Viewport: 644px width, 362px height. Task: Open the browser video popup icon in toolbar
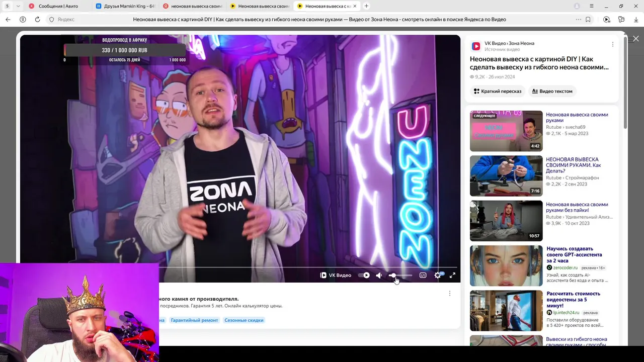pos(607,20)
